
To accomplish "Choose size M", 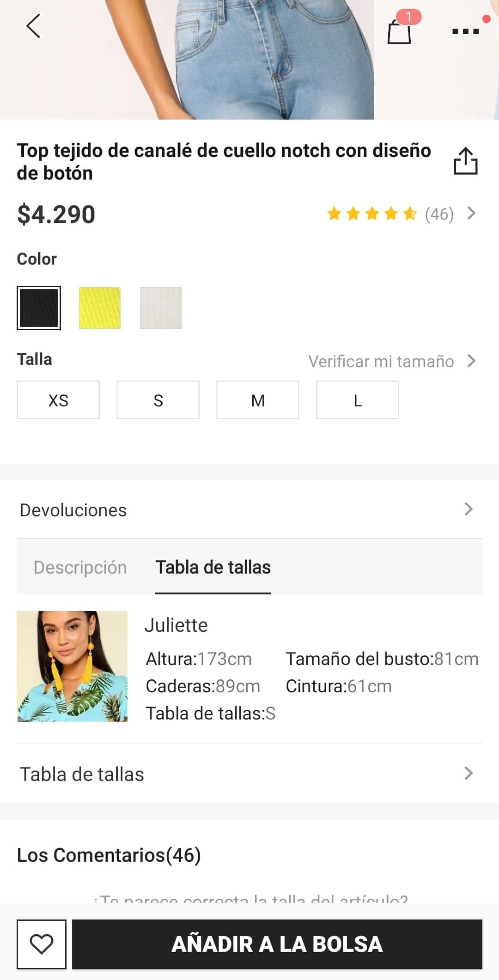I will click(x=258, y=400).
